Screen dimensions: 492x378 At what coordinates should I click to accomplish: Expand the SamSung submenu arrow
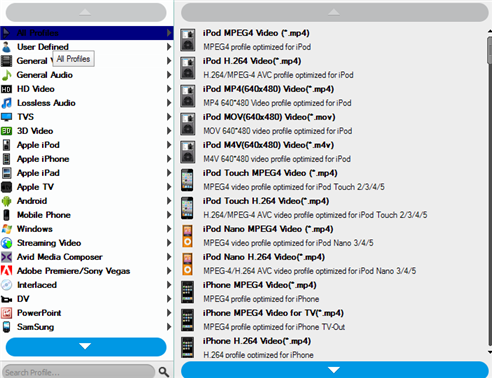click(169, 327)
